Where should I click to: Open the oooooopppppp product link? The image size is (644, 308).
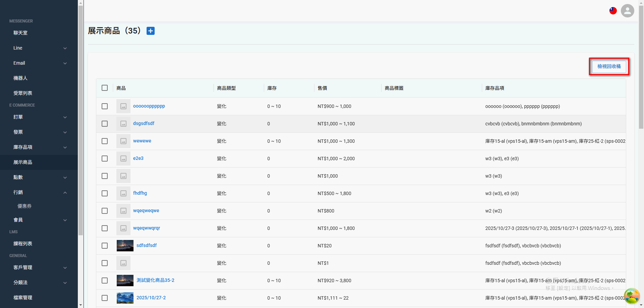click(x=149, y=106)
